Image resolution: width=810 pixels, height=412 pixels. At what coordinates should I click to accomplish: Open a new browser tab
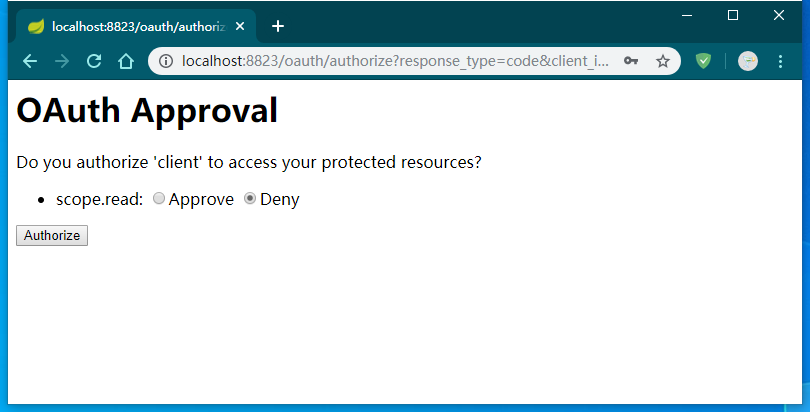(x=278, y=26)
